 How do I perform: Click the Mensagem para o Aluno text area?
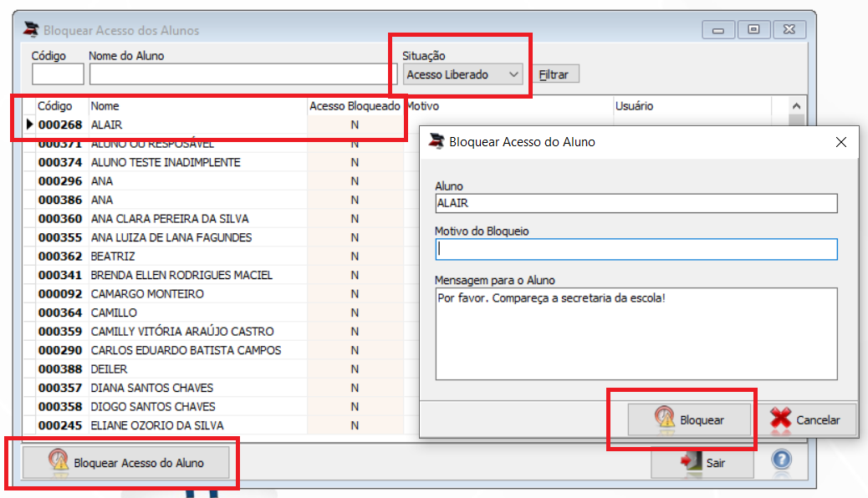(636, 333)
